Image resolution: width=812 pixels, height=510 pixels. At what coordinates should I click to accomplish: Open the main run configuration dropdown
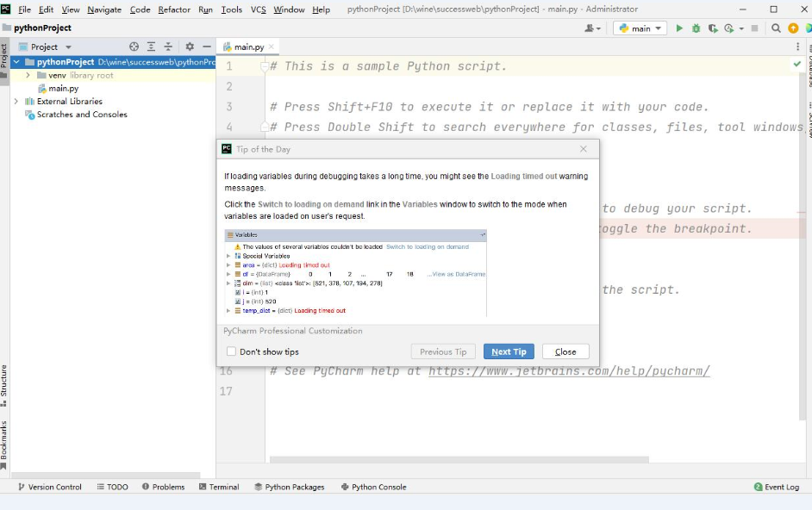click(640, 28)
